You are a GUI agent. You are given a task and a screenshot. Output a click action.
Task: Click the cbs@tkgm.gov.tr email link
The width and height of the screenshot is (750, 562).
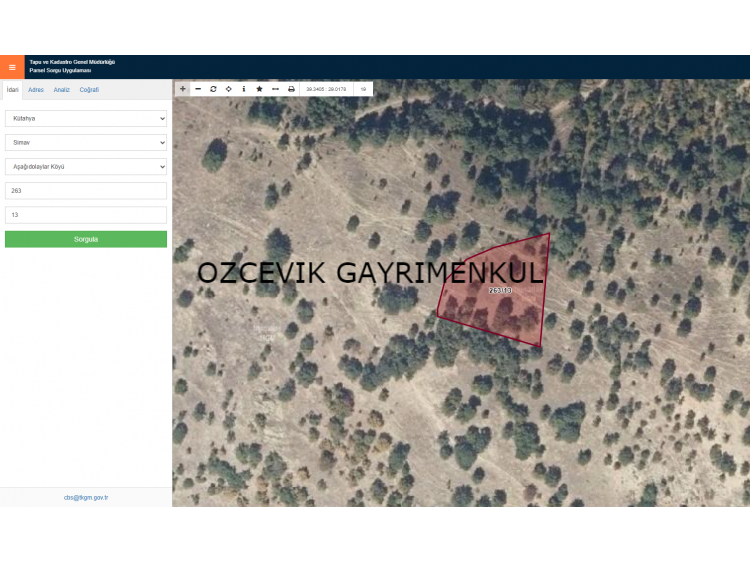pos(86,497)
